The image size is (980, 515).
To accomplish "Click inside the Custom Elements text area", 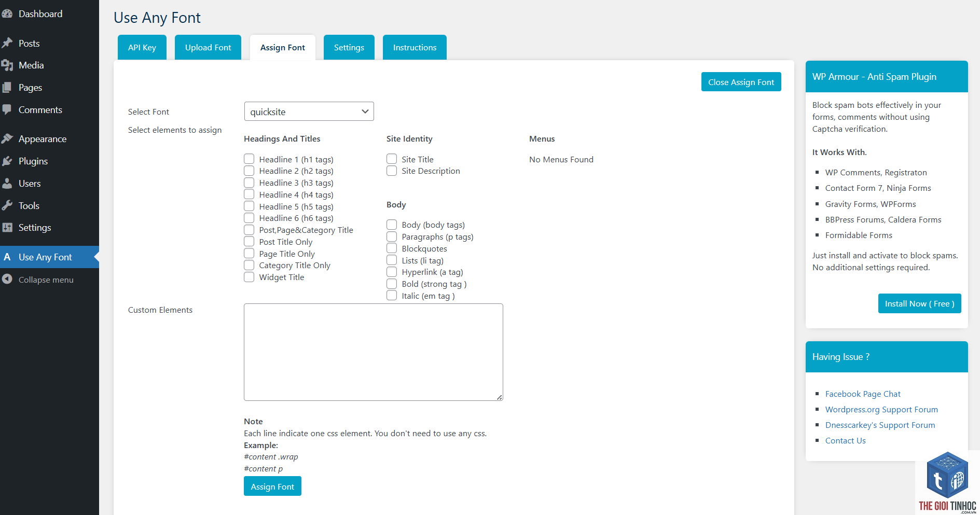I will [x=374, y=352].
